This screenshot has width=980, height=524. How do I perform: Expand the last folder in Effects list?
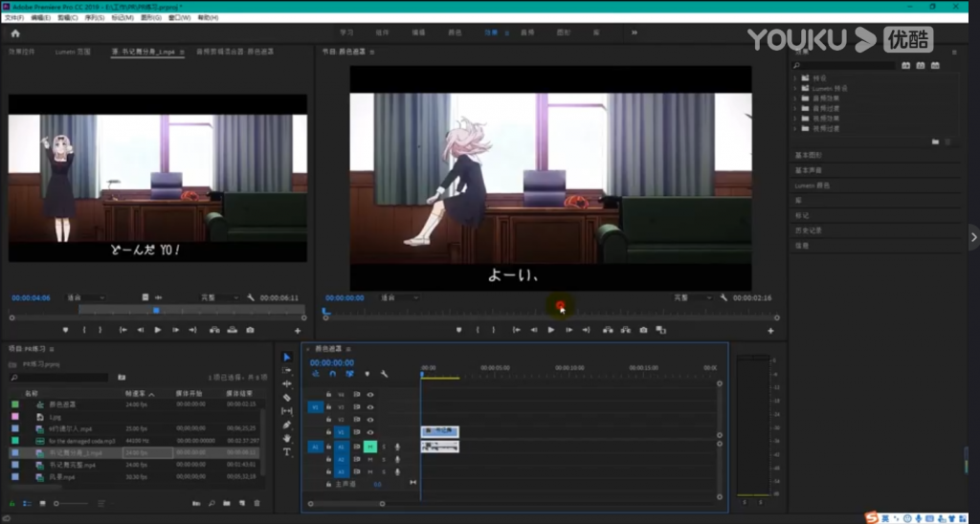[795, 129]
